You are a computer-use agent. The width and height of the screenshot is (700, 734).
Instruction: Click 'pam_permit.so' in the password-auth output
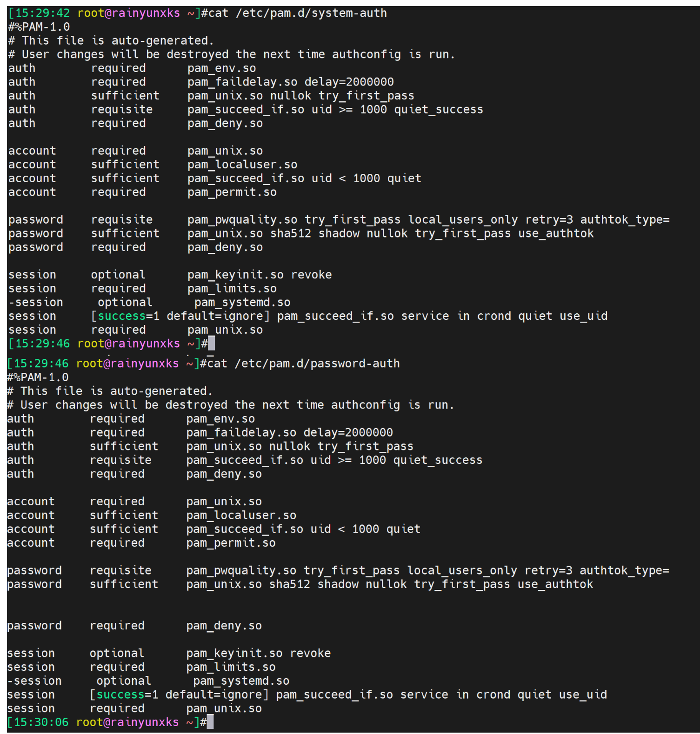click(x=231, y=543)
